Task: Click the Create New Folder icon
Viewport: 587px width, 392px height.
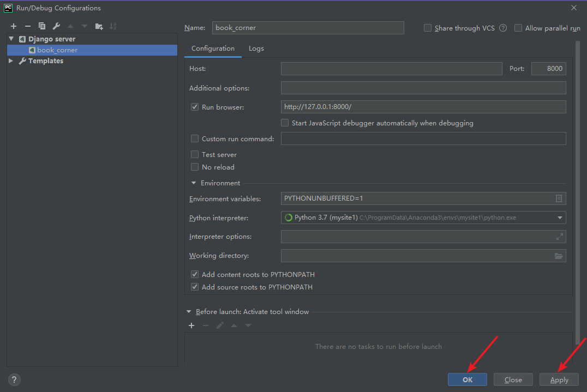Action: (x=99, y=26)
